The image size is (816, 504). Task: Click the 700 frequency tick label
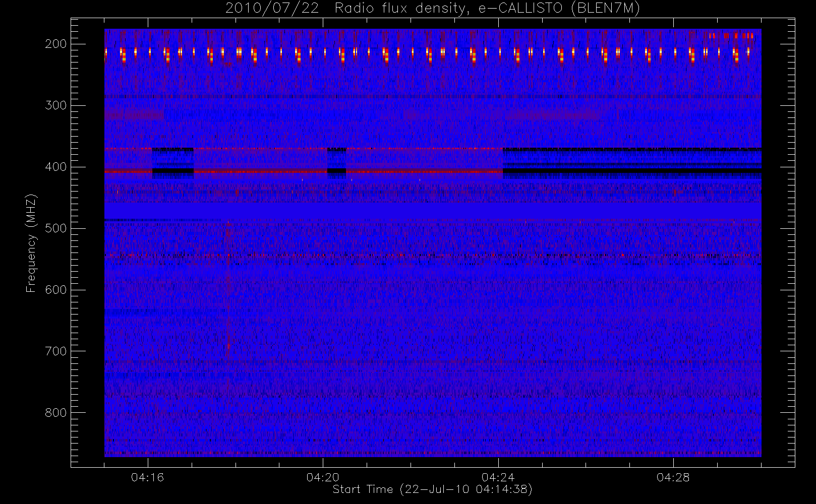coord(56,351)
